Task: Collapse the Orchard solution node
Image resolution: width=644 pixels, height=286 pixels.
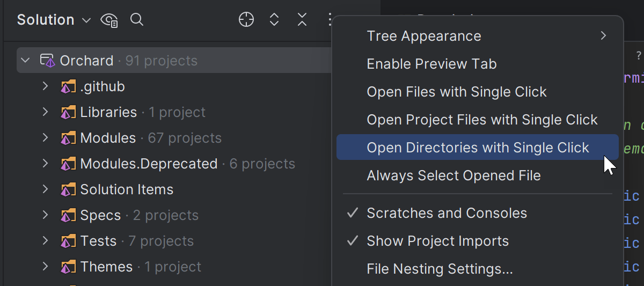Action: 25,61
